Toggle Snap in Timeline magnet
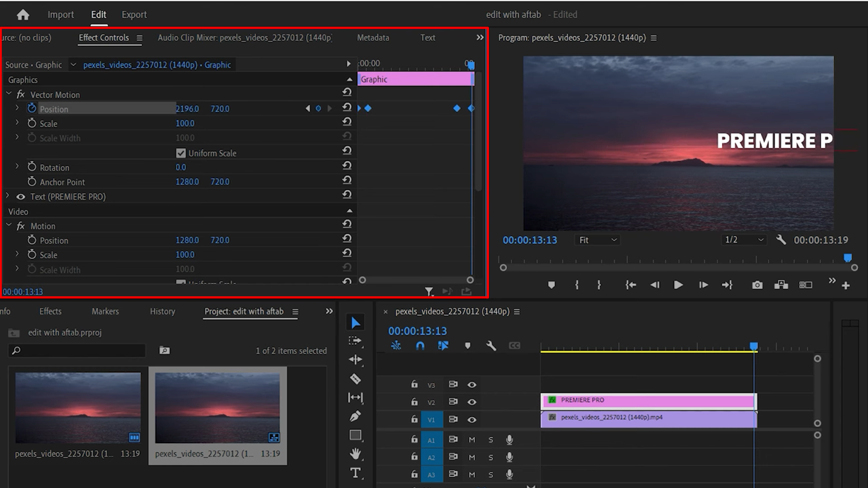 pos(420,345)
